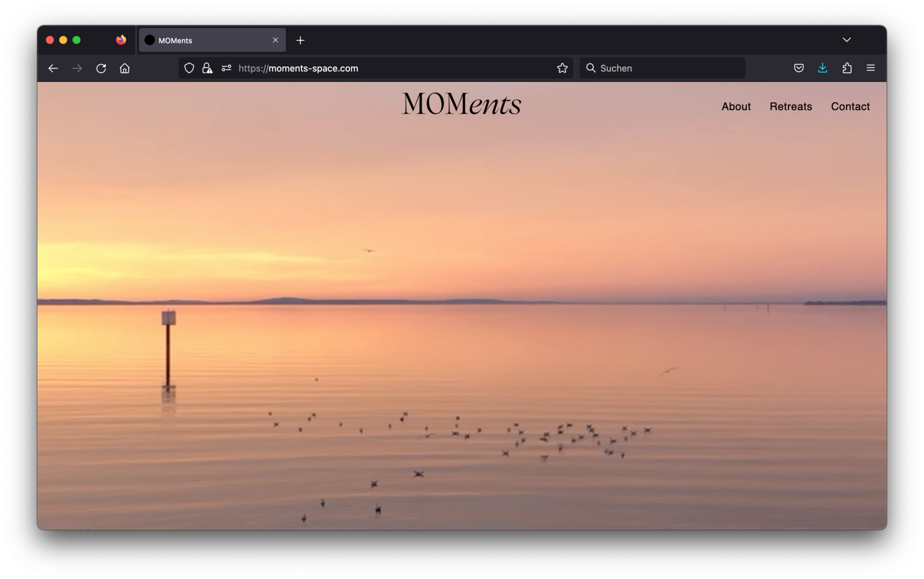The width and height of the screenshot is (924, 579).
Task: Reload the current page
Action: click(101, 68)
